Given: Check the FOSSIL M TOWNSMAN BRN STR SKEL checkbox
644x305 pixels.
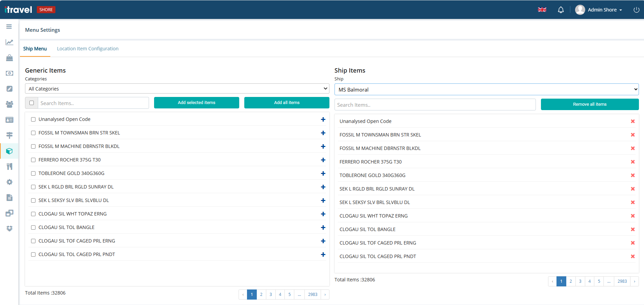Looking at the screenshot, I should (33, 133).
